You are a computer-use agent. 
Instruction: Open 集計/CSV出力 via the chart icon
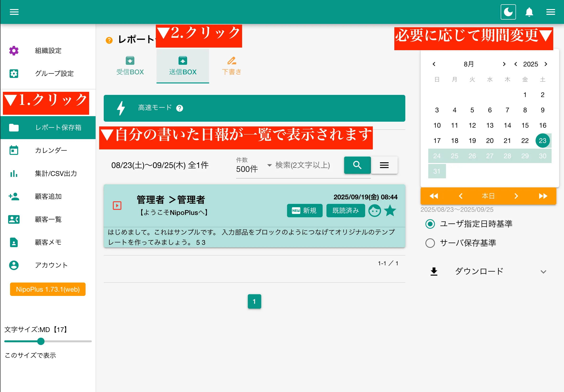tap(14, 174)
